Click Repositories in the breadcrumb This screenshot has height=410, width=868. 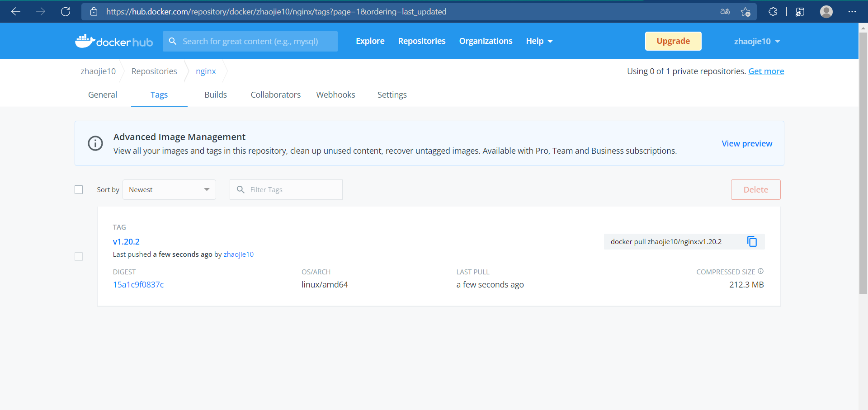[154, 71]
